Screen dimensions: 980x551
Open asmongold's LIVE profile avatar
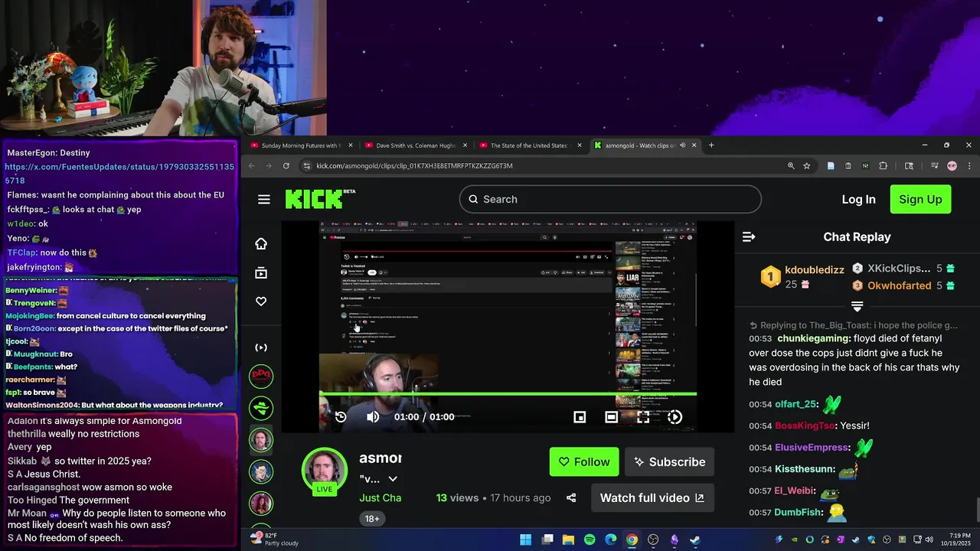pyautogui.click(x=325, y=471)
